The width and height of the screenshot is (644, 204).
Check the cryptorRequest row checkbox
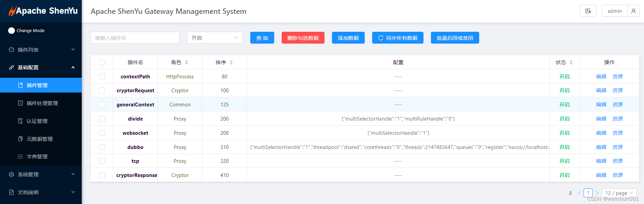[102, 91]
